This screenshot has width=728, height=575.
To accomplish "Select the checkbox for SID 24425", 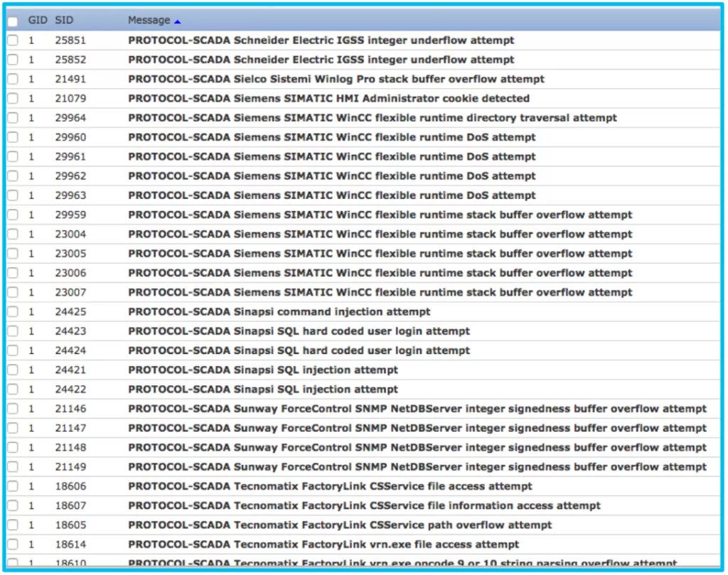I will (13, 312).
